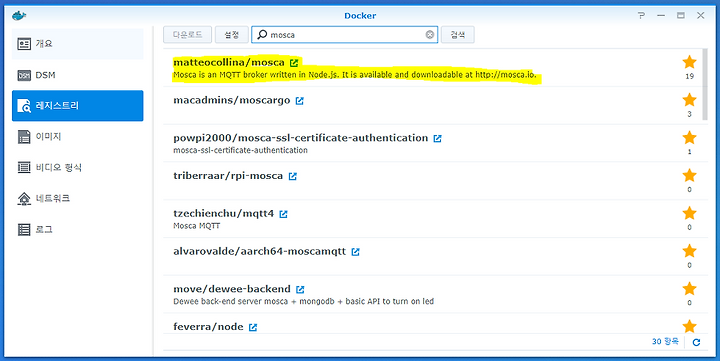This screenshot has height=361, width=720.
Task: Click star icon of move/dewee-backend
Action: pos(689,288)
